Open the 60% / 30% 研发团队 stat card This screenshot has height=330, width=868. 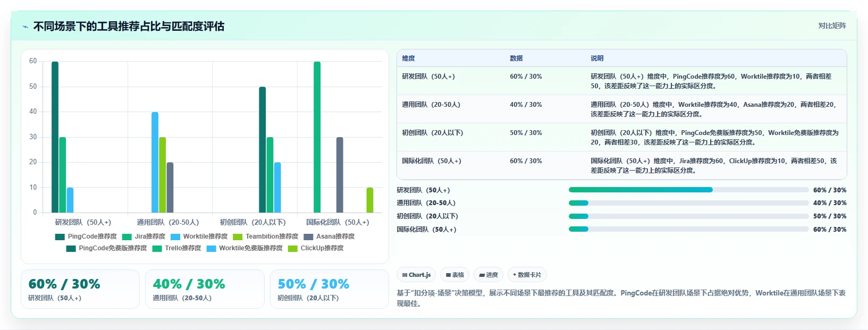[80, 289]
